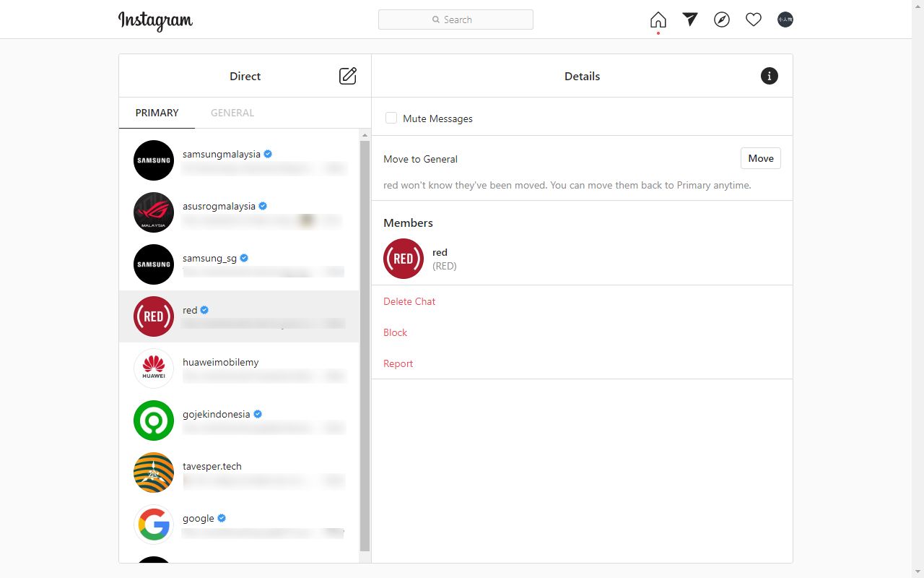
Task: Click the samsungmalaysia avatar
Action: point(154,160)
